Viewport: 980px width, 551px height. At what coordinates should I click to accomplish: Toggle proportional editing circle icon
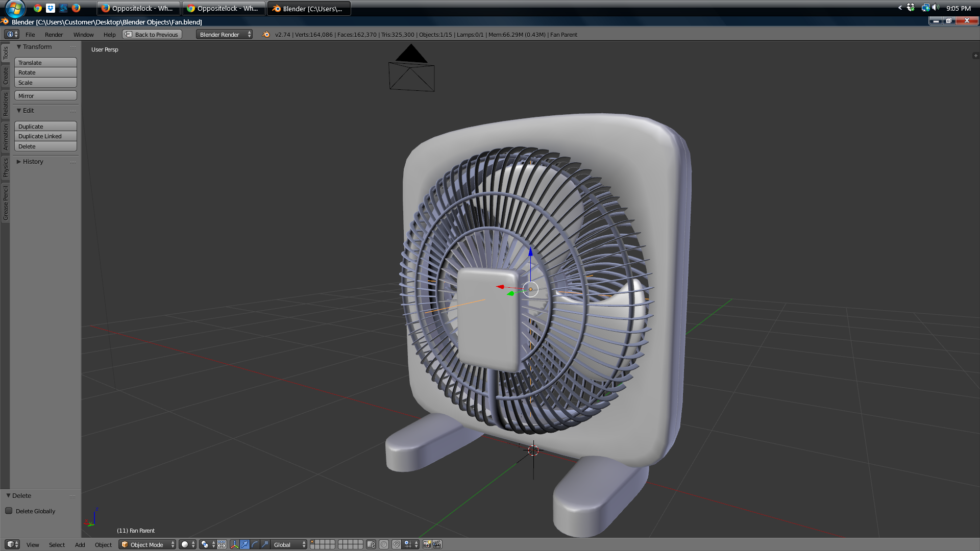click(384, 544)
